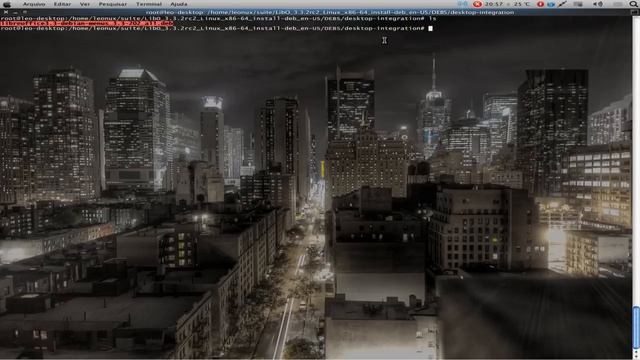
Task: Open the Terminal menu
Action: tap(149, 4)
